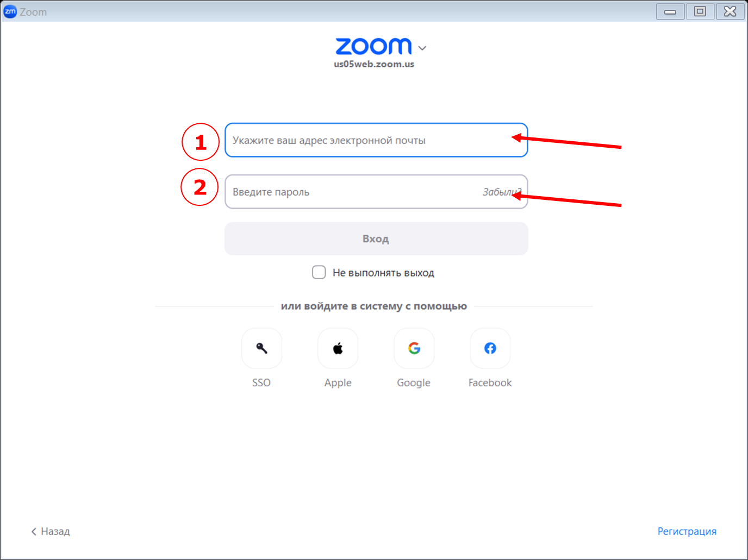Screen dimensions: 748x560
Task: Click the Забыли? forgot password link
Action: coord(502,192)
